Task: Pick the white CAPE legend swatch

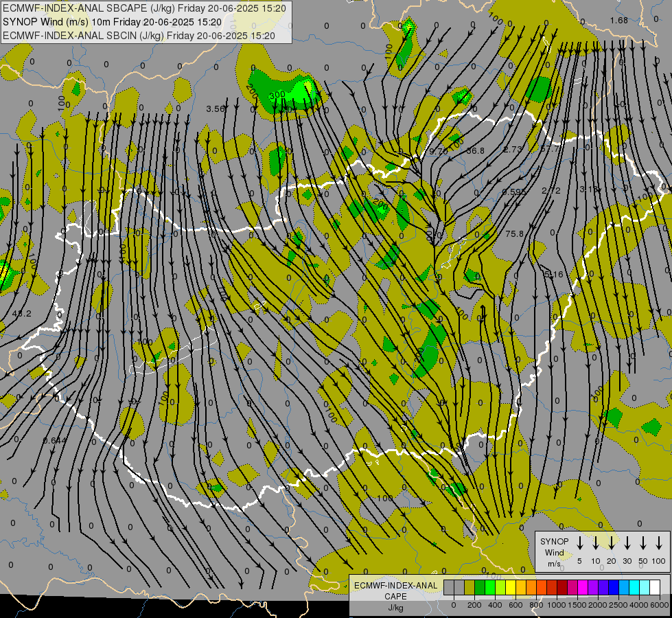Action: (x=655, y=587)
